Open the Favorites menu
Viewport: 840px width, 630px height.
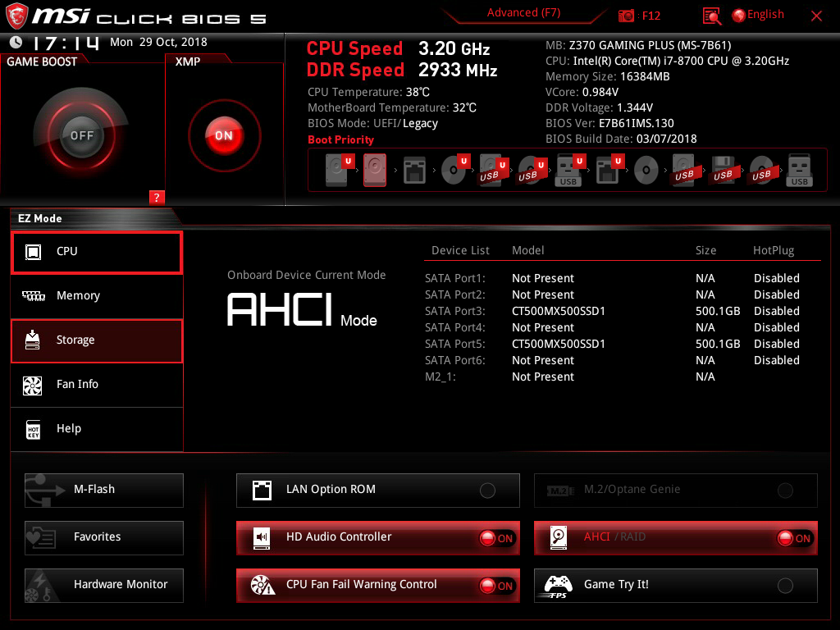104,537
